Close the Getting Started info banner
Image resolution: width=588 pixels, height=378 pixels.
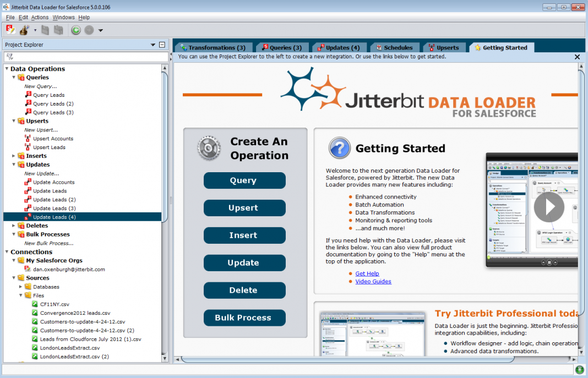[577, 57]
